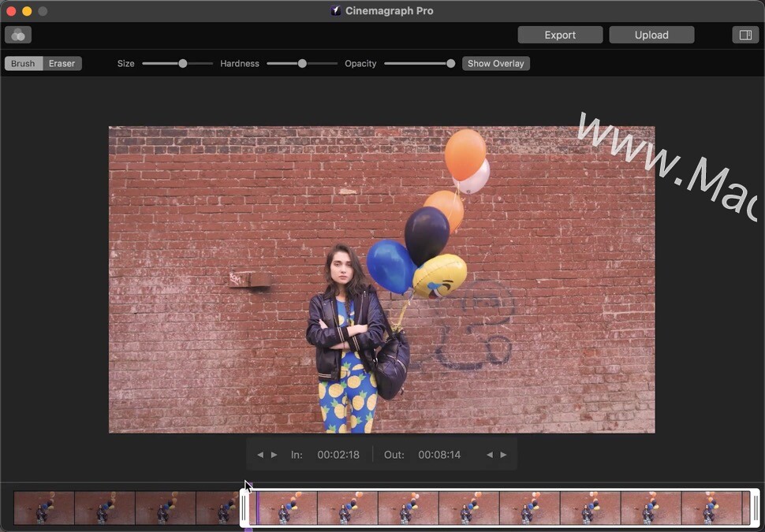
Task: Select Brush mode
Action: pos(22,63)
